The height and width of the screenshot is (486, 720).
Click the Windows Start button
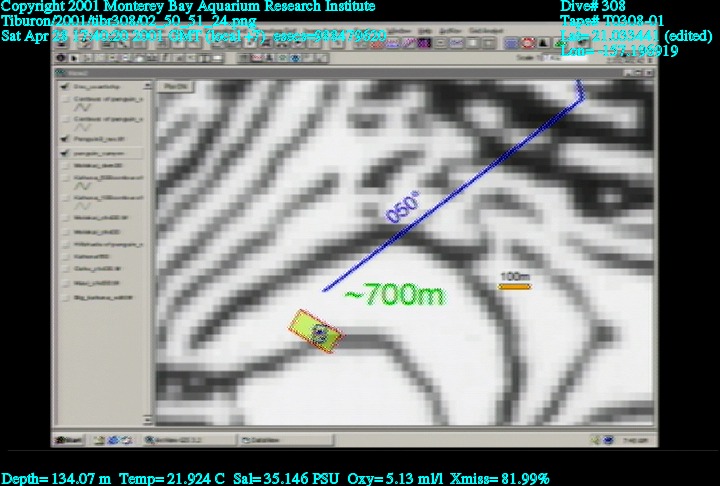(70, 439)
